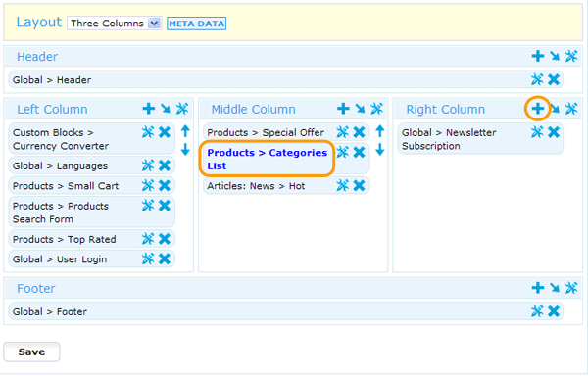Edit settings of Global > User Login
This screenshot has width=588, height=376.
(148, 258)
